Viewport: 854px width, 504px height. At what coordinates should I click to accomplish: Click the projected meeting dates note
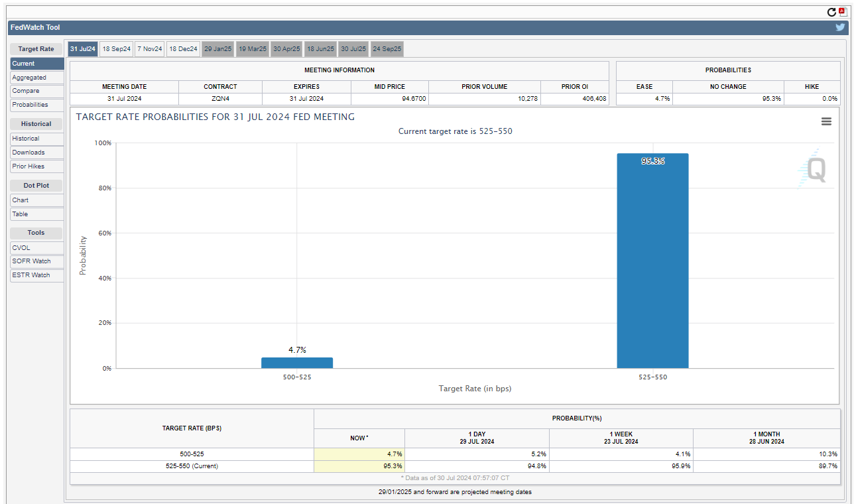[x=455, y=492]
